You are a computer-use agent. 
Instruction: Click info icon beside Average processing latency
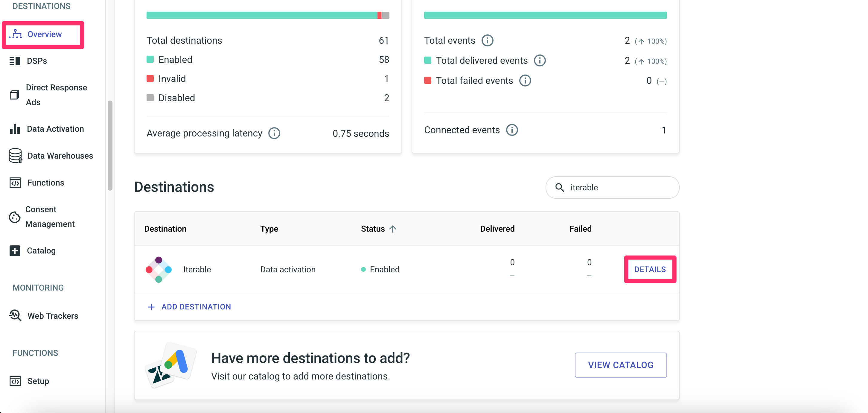tap(274, 133)
